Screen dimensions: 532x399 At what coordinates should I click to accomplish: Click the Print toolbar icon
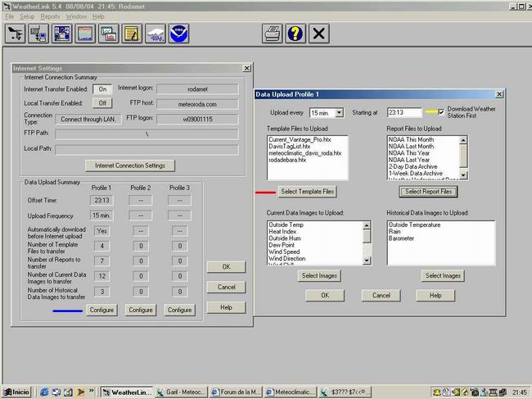[x=272, y=34]
